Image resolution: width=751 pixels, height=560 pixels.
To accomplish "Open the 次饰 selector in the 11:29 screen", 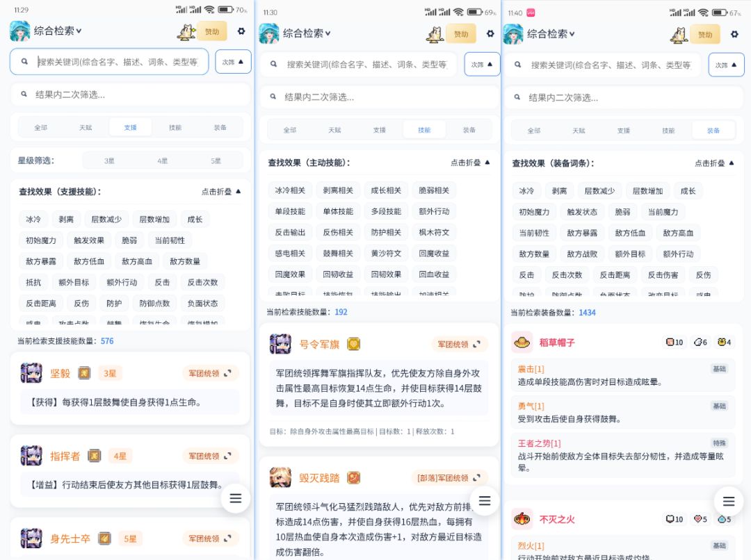I will (233, 62).
